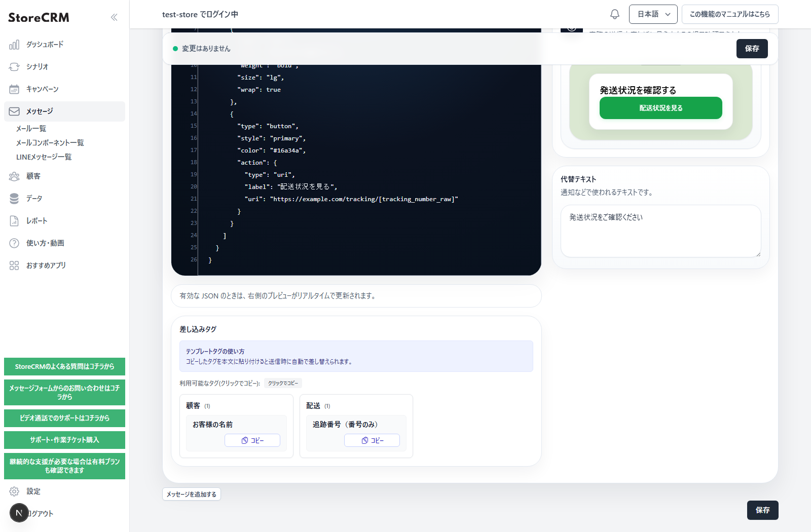Go to 顧客 in the sidebar
The height and width of the screenshot is (532, 811).
(64, 176)
